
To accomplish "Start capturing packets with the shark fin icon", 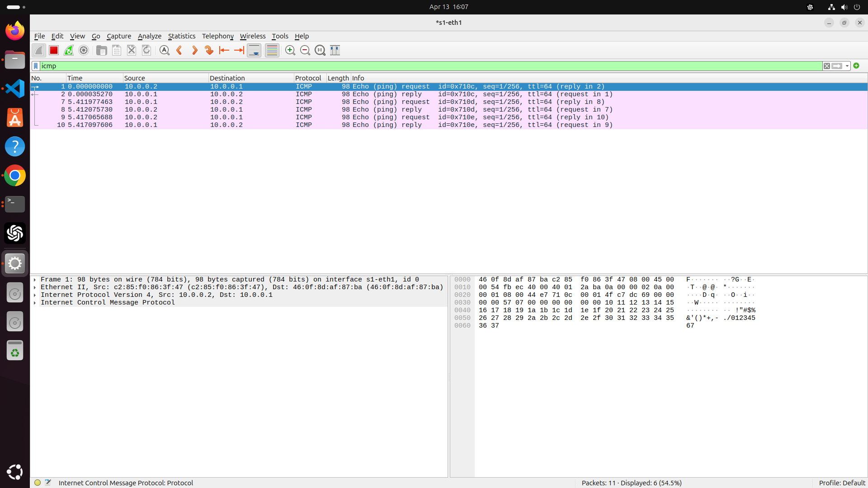I will (x=38, y=50).
